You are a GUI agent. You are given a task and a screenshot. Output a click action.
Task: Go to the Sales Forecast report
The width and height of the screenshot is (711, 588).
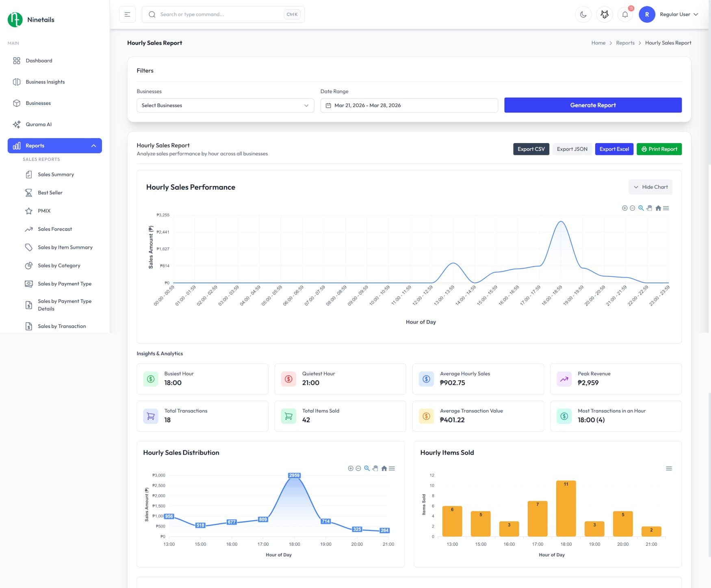click(x=54, y=229)
